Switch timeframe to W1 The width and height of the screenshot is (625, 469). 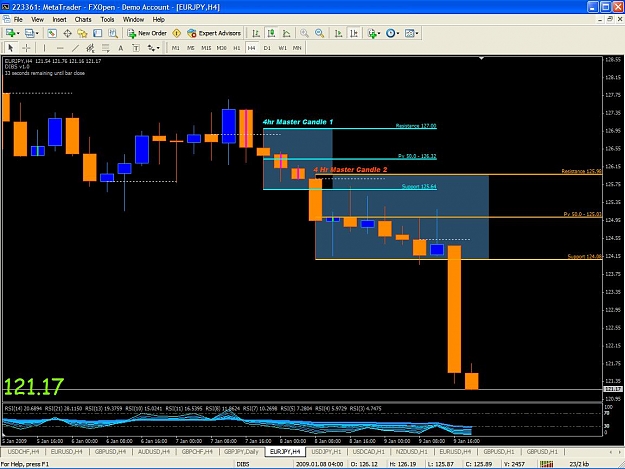pyautogui.click(x=282, y=48)
